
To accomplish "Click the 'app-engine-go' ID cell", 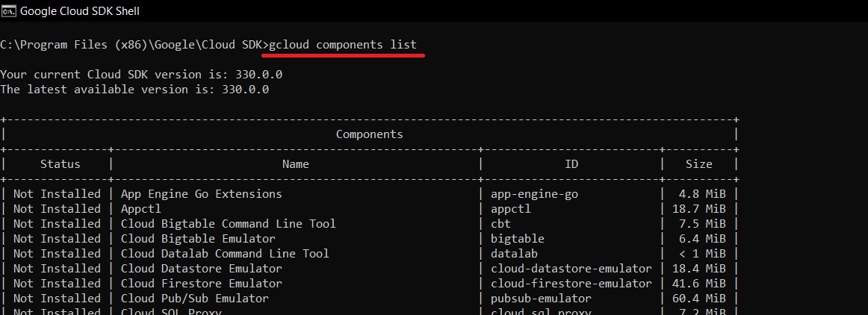I will [x=535, y=194].
